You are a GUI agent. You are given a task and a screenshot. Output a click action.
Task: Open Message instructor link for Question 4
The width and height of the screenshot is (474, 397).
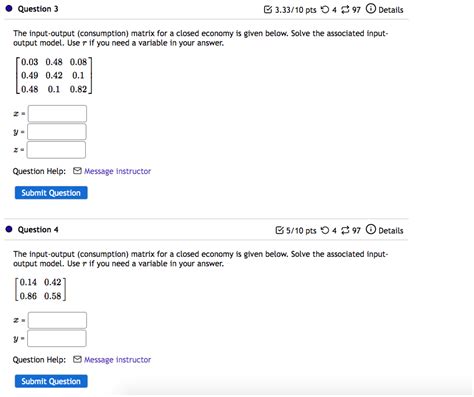tap(117, 360)
